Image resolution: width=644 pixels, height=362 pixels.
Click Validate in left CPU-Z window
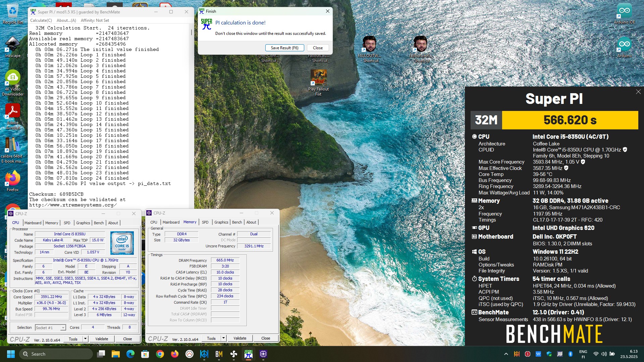(x=102, y=339)
